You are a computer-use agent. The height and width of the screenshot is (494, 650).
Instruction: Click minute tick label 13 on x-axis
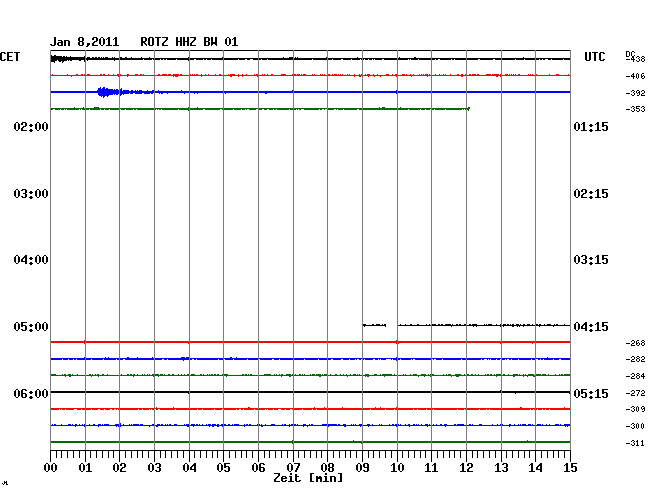[x=501, y=468]
